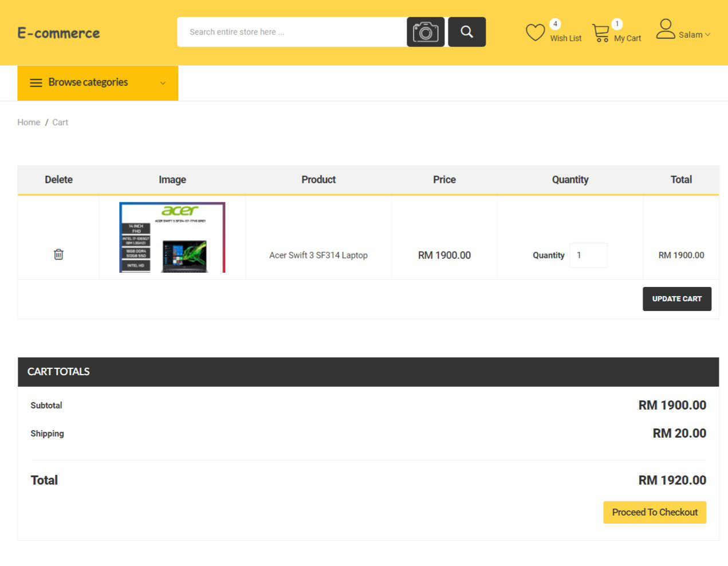
Task: Click the magnifying glass search icon
Action: (x=467, y=32)
